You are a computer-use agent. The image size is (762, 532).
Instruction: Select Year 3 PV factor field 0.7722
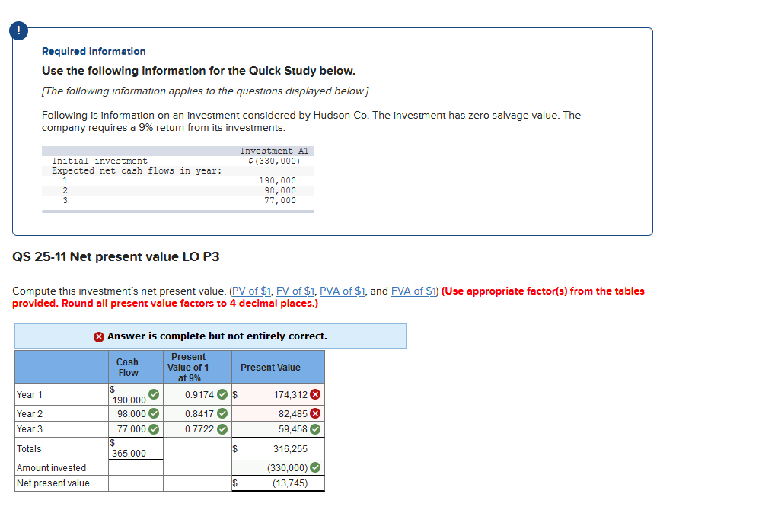[x=197, y=429]
